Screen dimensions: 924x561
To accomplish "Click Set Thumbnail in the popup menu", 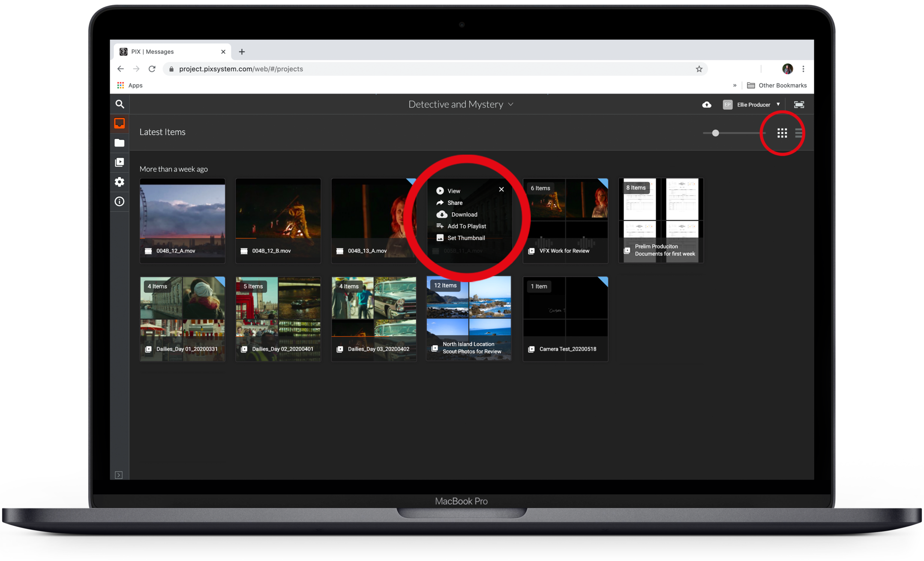I will click(x=466, y=238).
